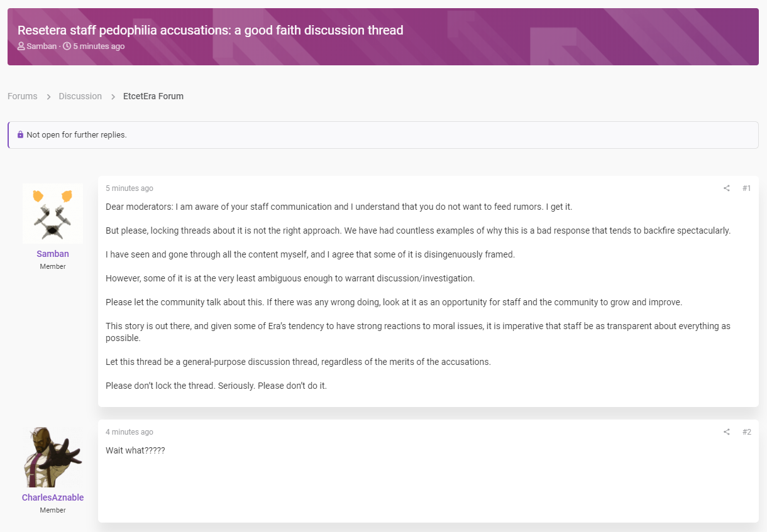Click the clock icon in thread header
The width and height of the screenshot is (767, 532).
click(x=67, y=46)
